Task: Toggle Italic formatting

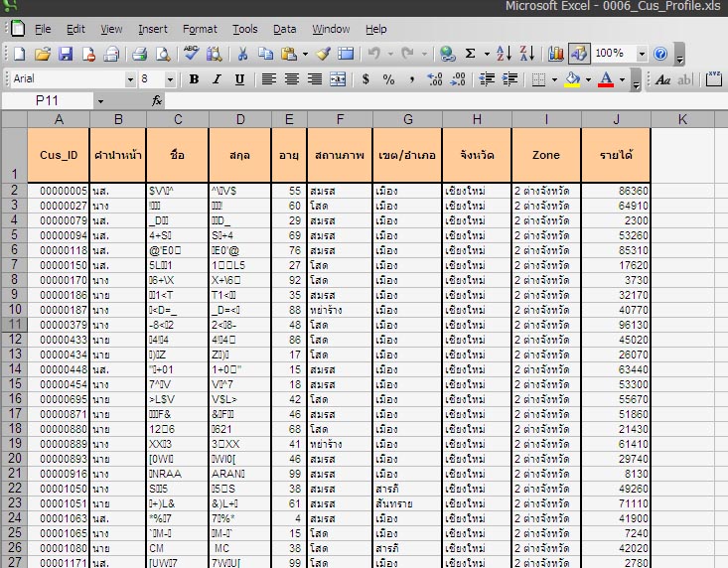Action: [x=217, y=79]
